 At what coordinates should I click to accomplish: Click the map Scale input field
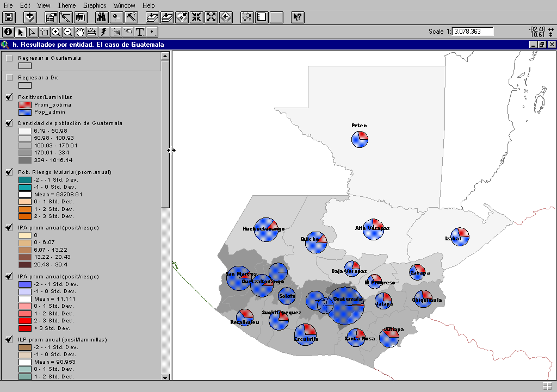click(473, 32)
